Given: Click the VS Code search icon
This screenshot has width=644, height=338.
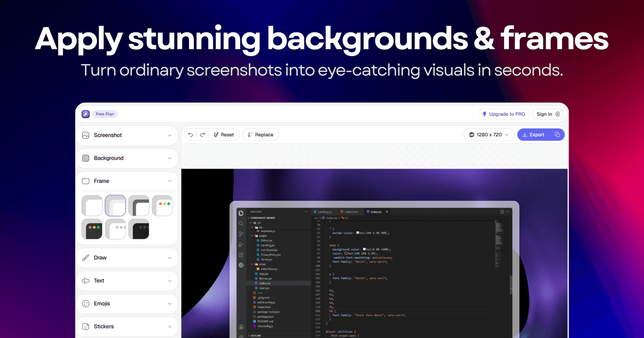Looking at the screenshot, I should coord(241,224).
